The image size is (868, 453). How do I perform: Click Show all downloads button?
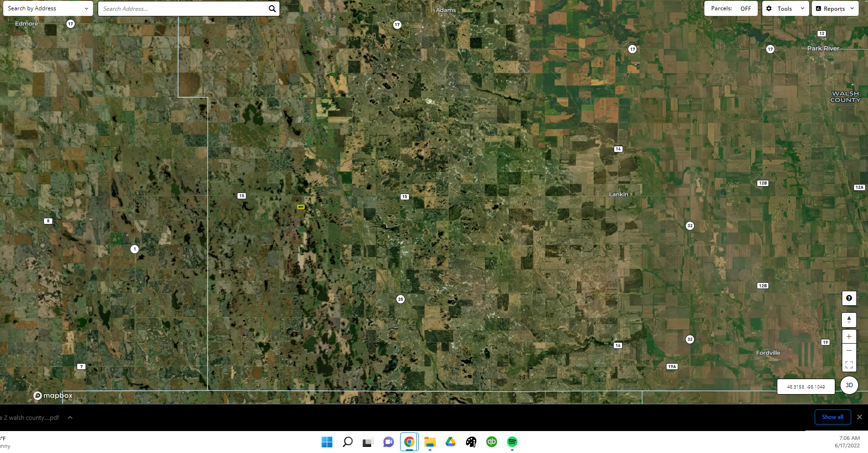(x=832, y=417)
